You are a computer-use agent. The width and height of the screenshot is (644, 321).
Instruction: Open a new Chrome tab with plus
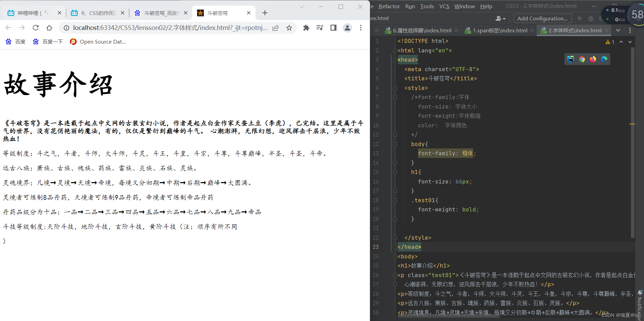[x=265, y=13]
